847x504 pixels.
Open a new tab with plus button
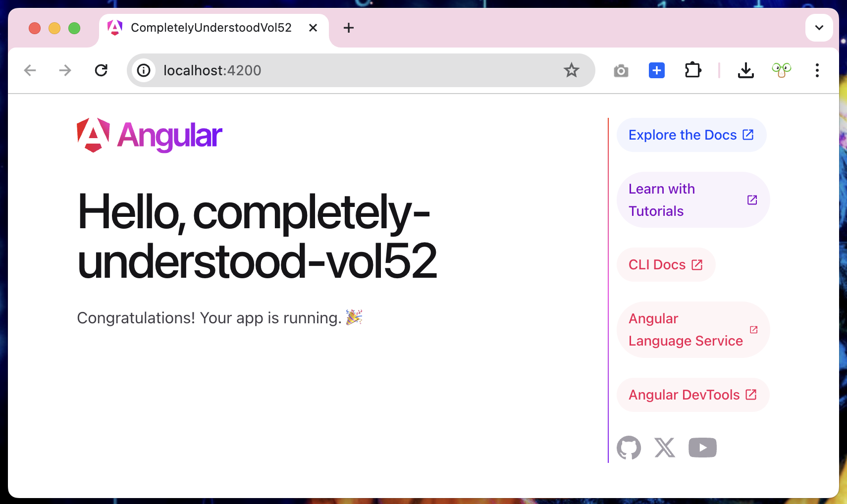(x=349, y=28)
